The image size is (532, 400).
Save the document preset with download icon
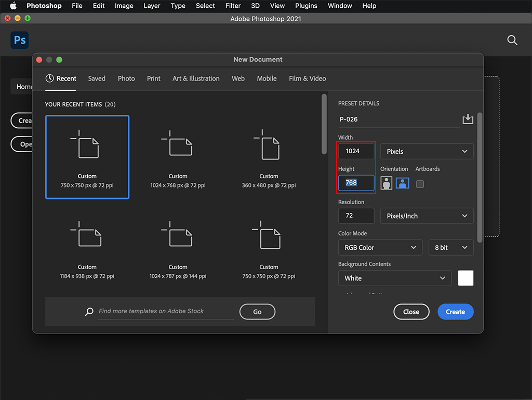pos(468,119)
